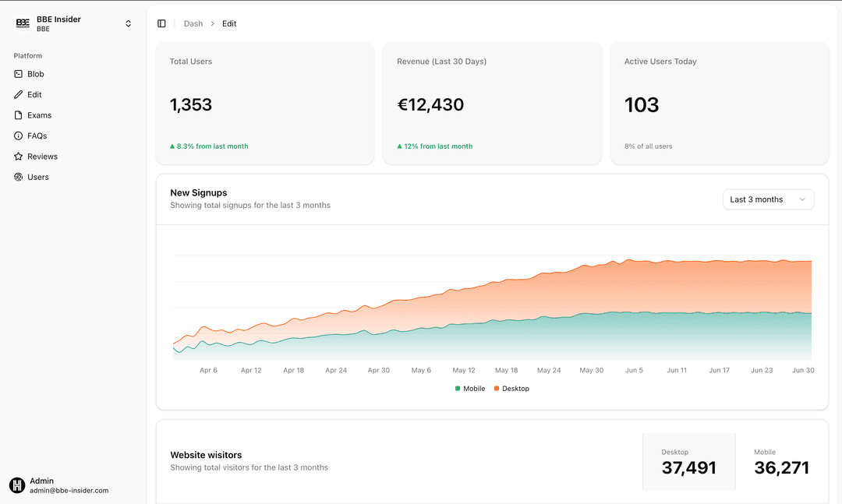The width and height of the screenshot is (842, 504).
Task: Open the Admin account menu
Action: pyautogui.click(x=70, y=485)
